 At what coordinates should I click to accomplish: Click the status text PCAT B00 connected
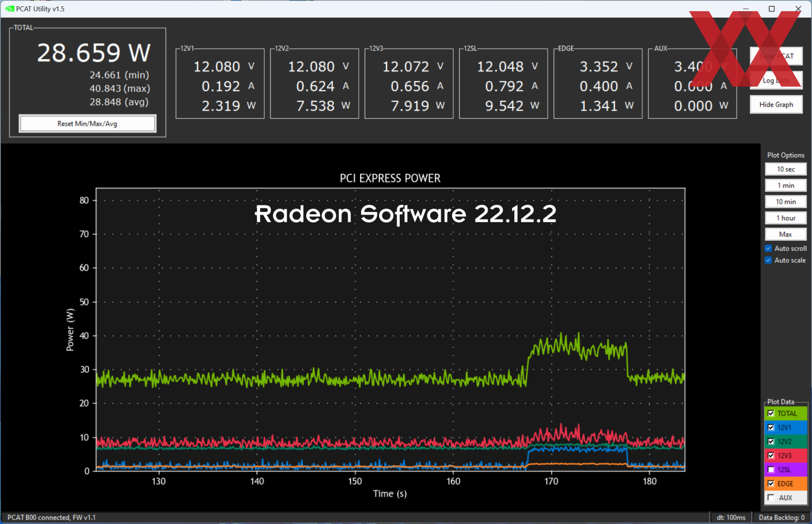pyautogui.click(x=51, y=517)
